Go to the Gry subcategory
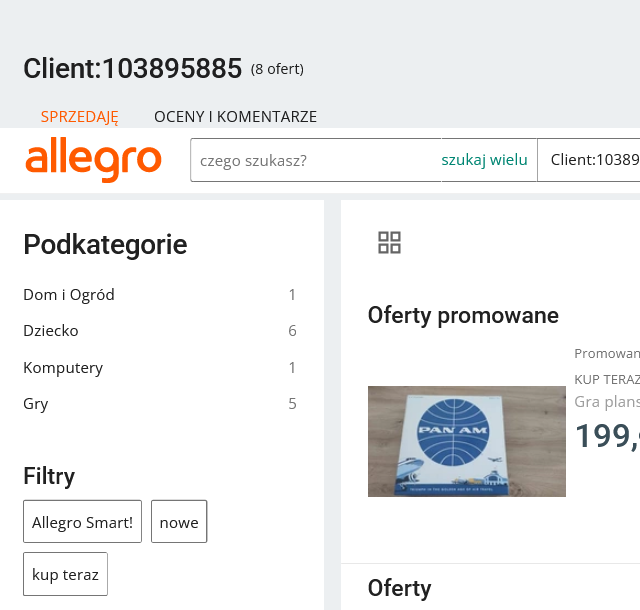640x610 pixels. 36,404
